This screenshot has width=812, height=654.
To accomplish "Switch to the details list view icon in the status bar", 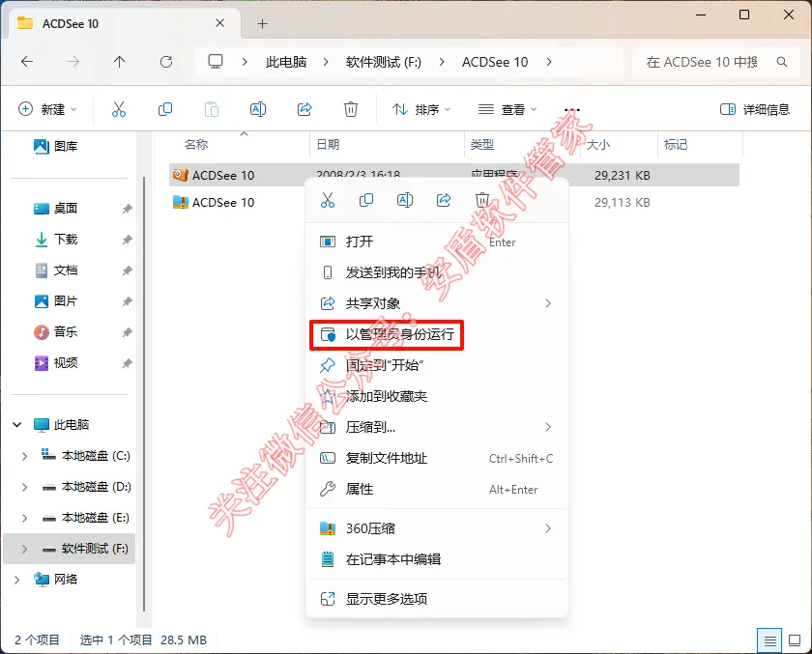I will click(x=770, y=641).
